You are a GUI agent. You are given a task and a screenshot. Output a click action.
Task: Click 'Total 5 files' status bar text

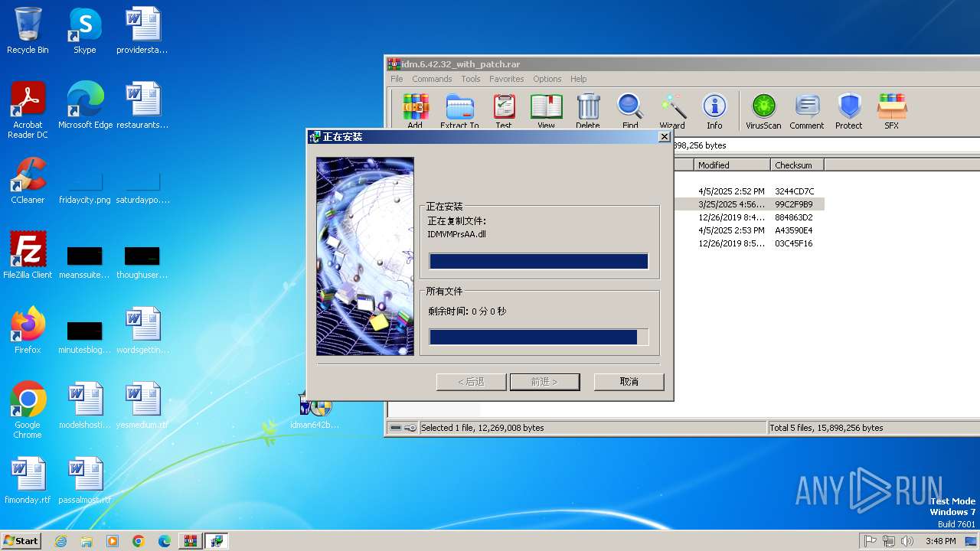(x=826, y=428)
